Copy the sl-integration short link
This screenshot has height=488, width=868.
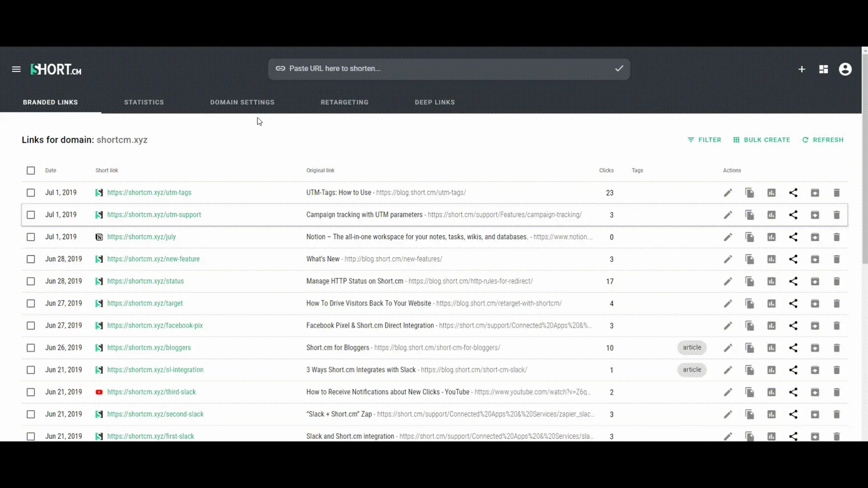pos(750,370)
